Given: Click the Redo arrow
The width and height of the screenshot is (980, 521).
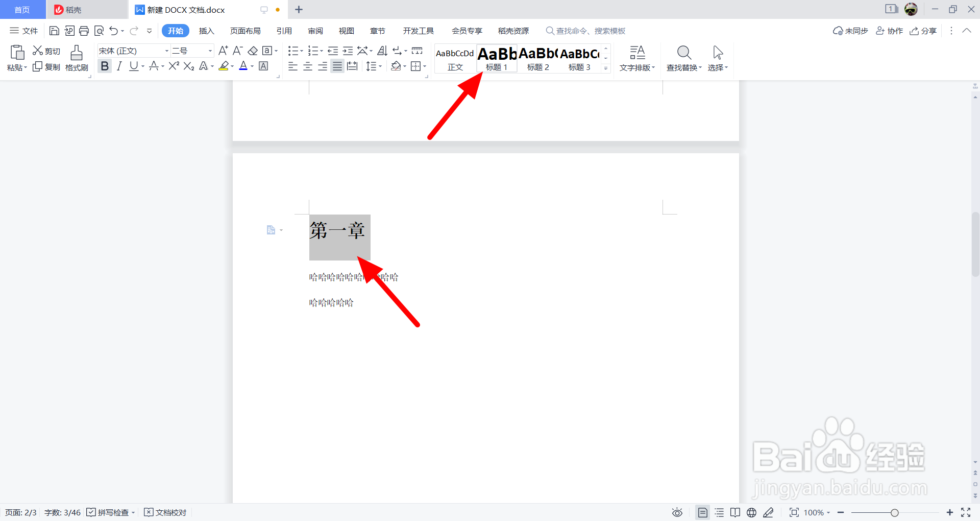Looking at the screenshot, I should pyautogui.click(x=134, y=31).
